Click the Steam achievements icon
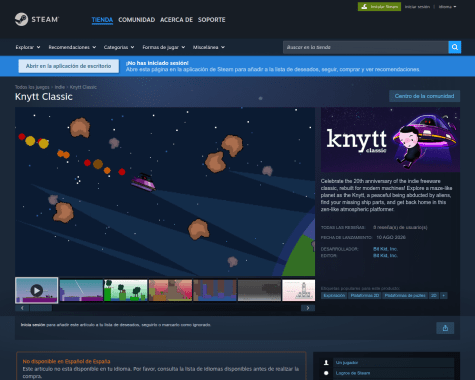475x380 pixels. click(326, 373)
